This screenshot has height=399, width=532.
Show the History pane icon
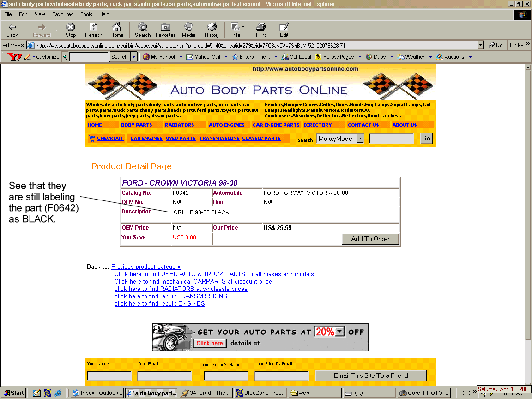click(212, 30)
